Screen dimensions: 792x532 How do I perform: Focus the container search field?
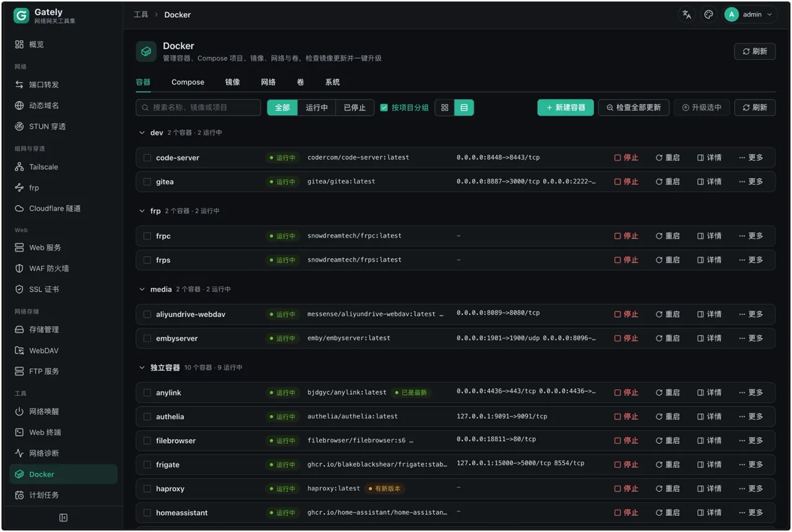click(198, 108)
